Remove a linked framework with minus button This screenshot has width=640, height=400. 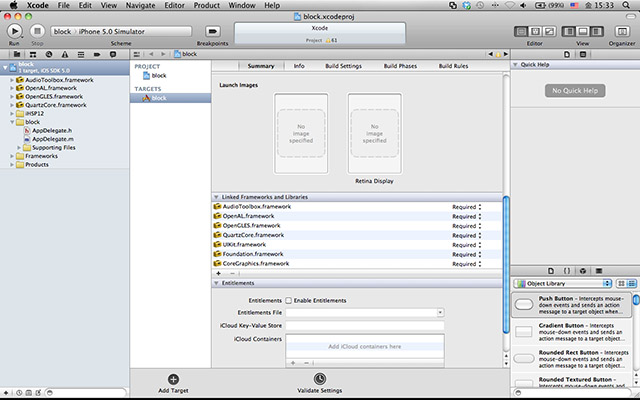click(232, 273)
